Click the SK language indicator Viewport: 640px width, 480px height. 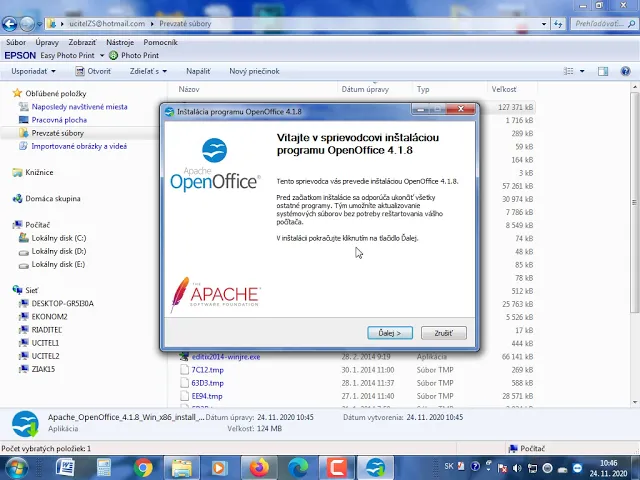click(449, 466)
